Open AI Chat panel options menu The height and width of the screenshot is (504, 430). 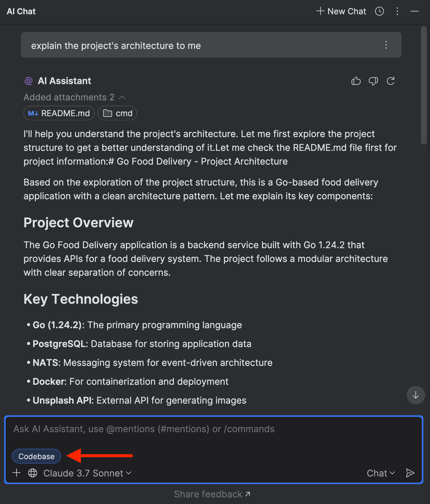[397, 11]
